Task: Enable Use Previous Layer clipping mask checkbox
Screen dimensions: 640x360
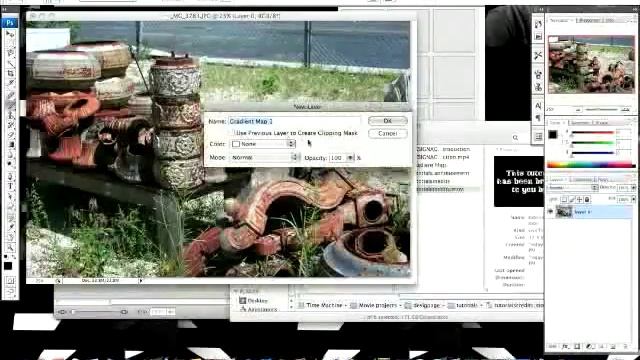Action: click(233, 133)
